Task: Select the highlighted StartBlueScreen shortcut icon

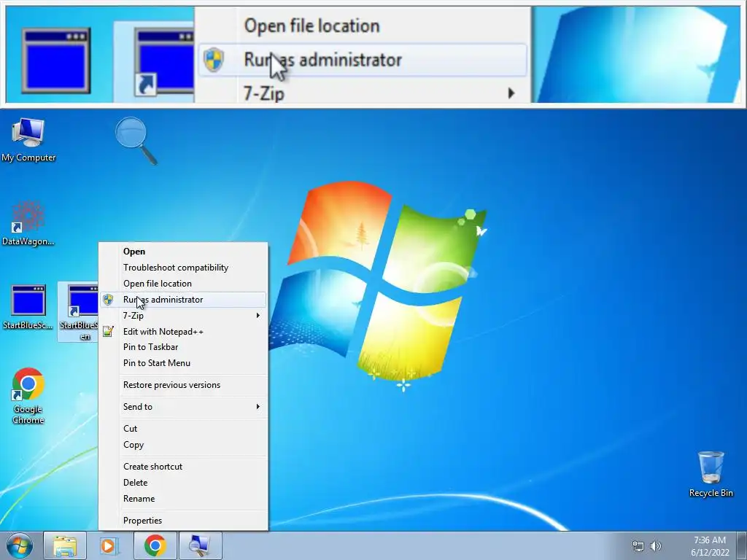Action: pyautogui.click(x=79, y=312)
